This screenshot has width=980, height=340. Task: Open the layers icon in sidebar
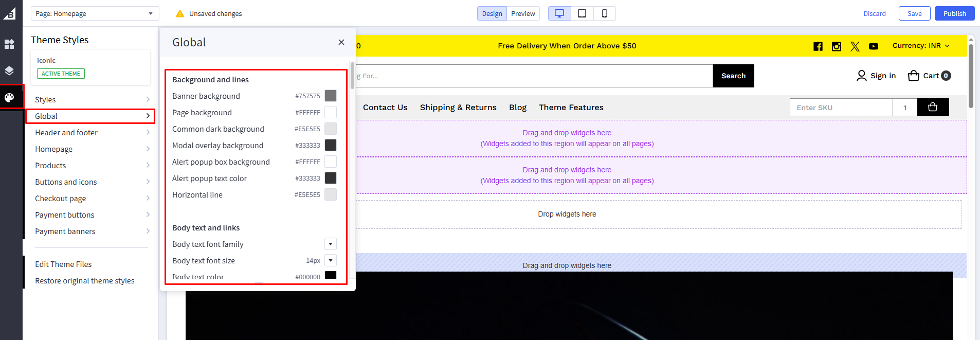[x=9, y=70]
